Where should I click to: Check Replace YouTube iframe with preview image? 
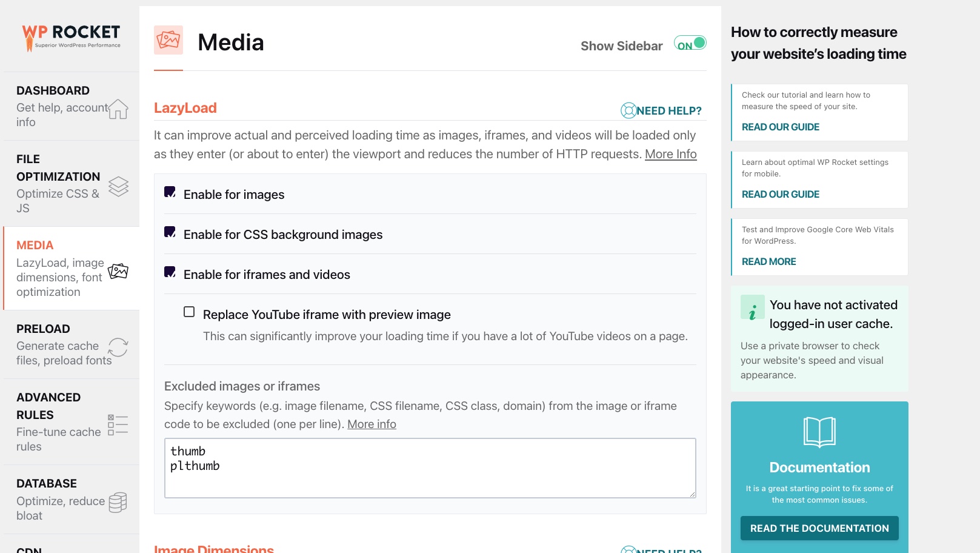pyautogui.click(x=188, y=312)
